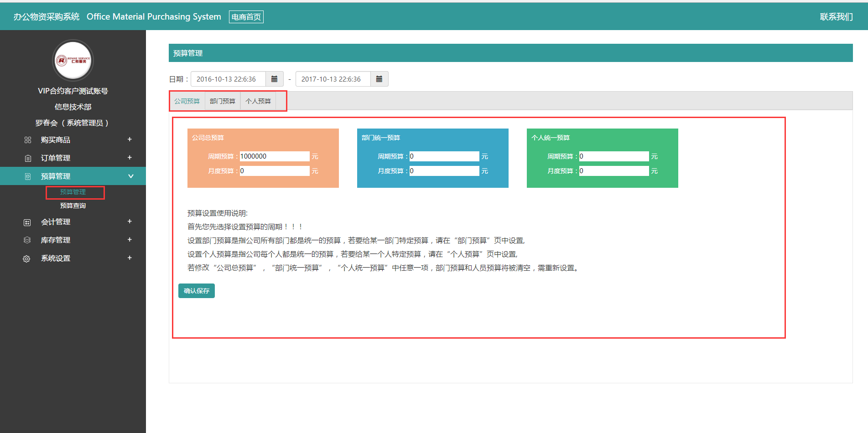
Task: Switch to the 个人预算 tab
Action: click(x=258, y=101)
